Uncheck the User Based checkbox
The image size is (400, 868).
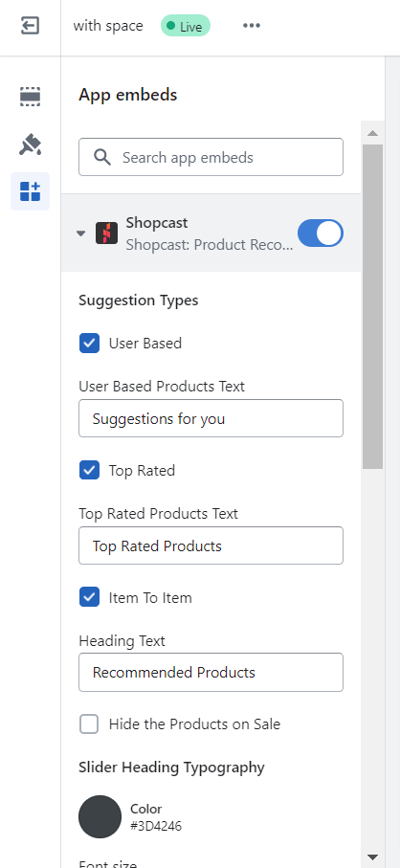[x=89, y=344]
